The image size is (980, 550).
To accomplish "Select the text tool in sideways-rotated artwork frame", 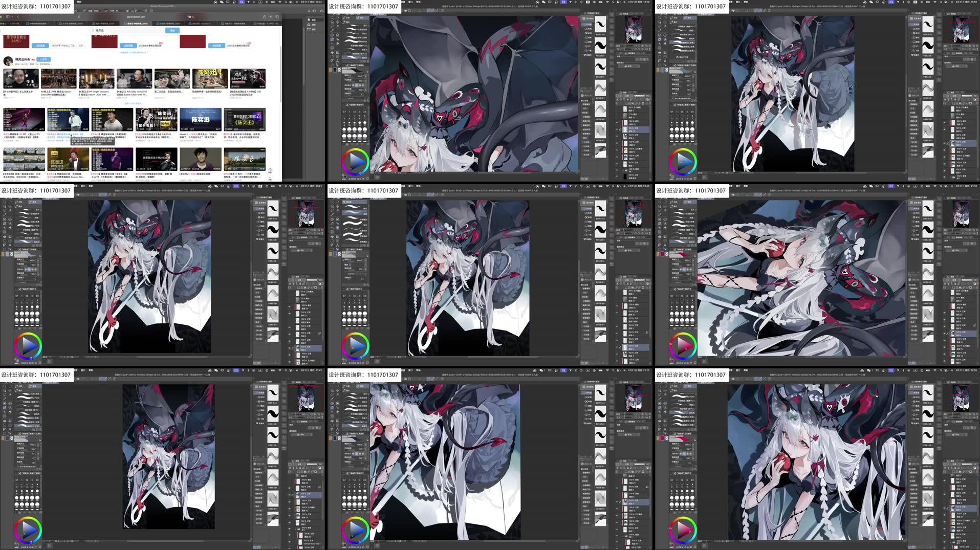I will [x=665, y=245].
